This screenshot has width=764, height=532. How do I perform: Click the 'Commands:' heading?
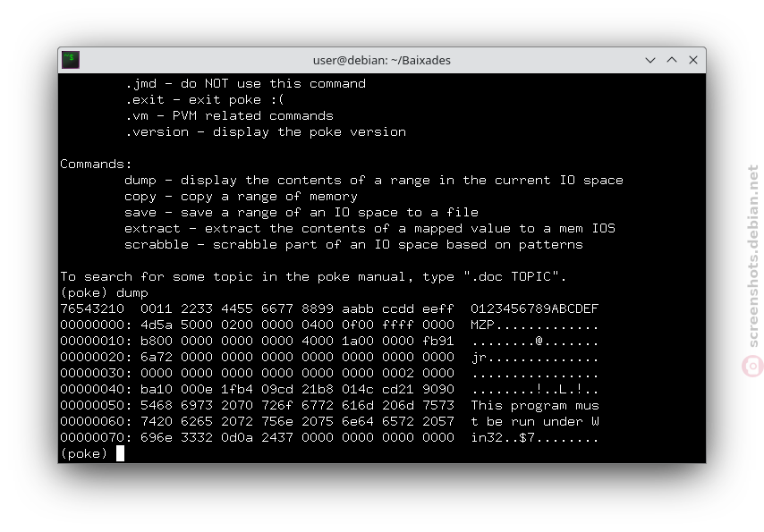point(96,165)
